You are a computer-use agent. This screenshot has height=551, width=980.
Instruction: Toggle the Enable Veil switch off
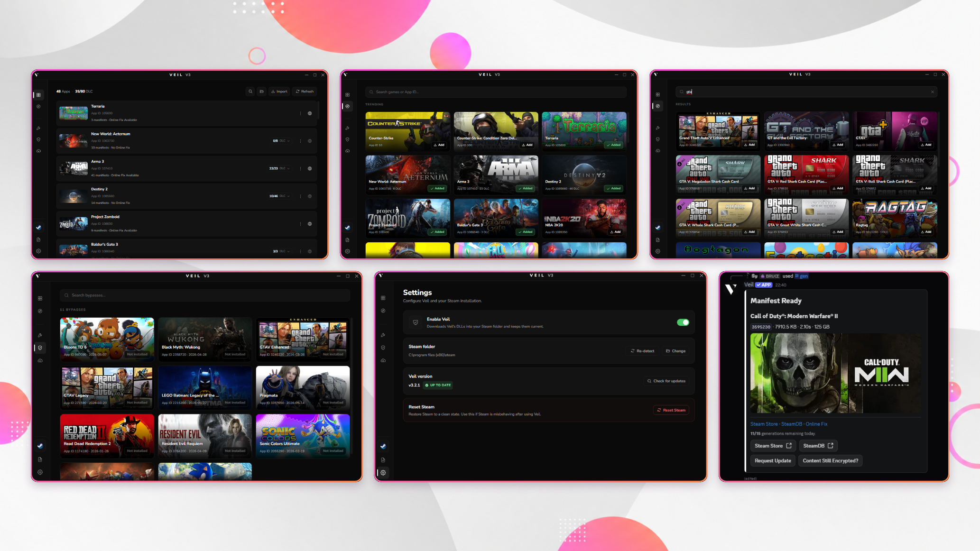coord(683,322)
